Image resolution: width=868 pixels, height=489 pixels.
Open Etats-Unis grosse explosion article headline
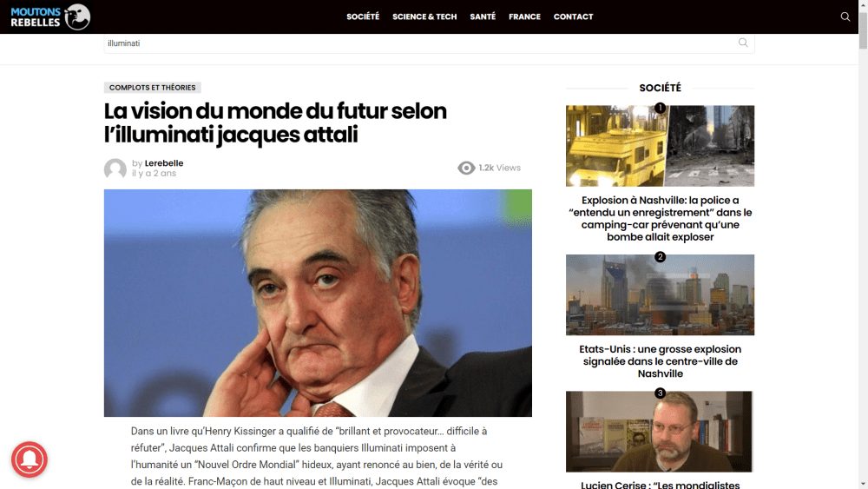point(660,361)
